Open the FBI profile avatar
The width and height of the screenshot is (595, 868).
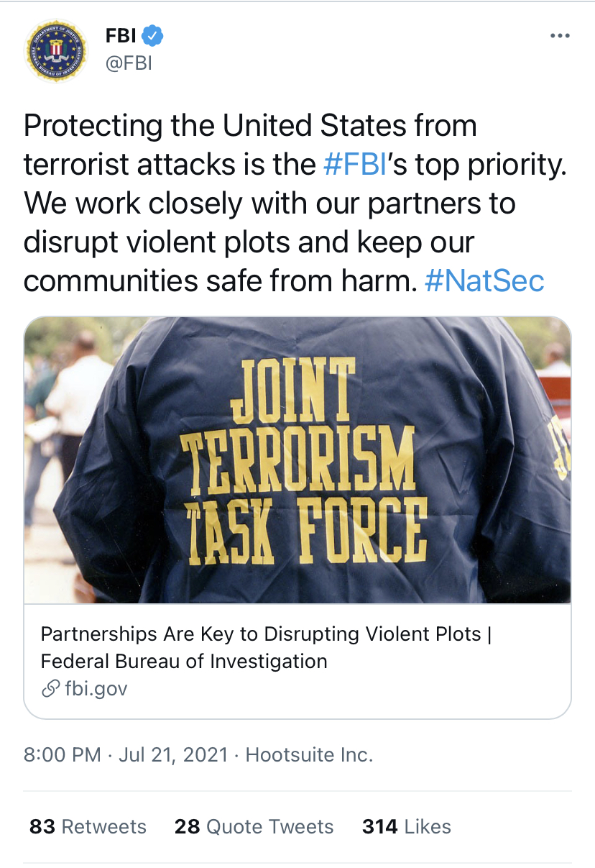55,52
